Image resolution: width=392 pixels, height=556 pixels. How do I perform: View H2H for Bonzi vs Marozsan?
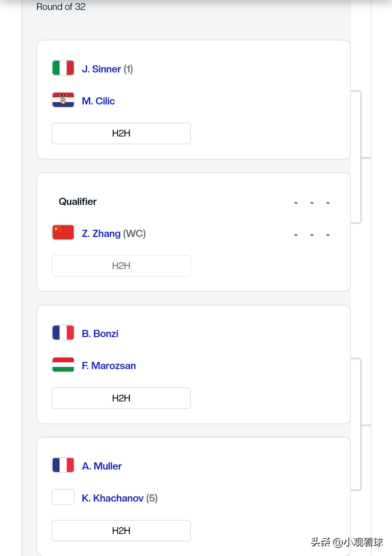(x=121, y=398)
